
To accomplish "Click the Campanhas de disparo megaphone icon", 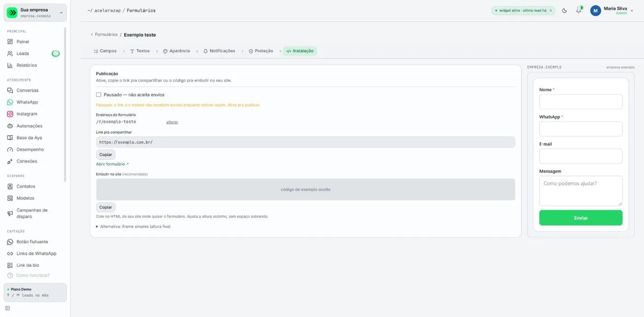I will click(x=10, y=213).
